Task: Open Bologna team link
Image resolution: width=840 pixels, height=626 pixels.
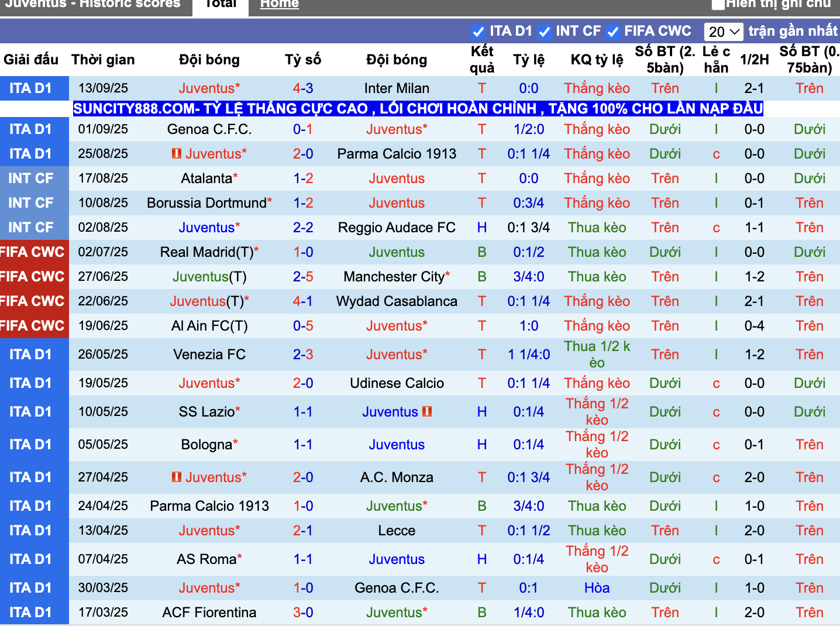Action: (206, 445)
